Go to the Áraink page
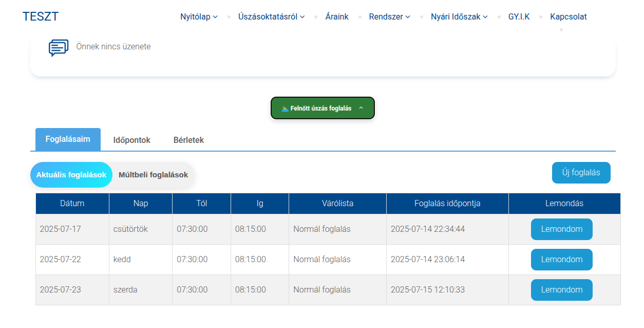 pos(337,17)
